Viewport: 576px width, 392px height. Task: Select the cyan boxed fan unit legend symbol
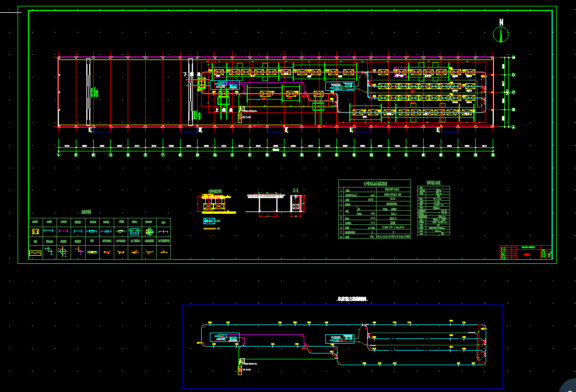(134, 232)
